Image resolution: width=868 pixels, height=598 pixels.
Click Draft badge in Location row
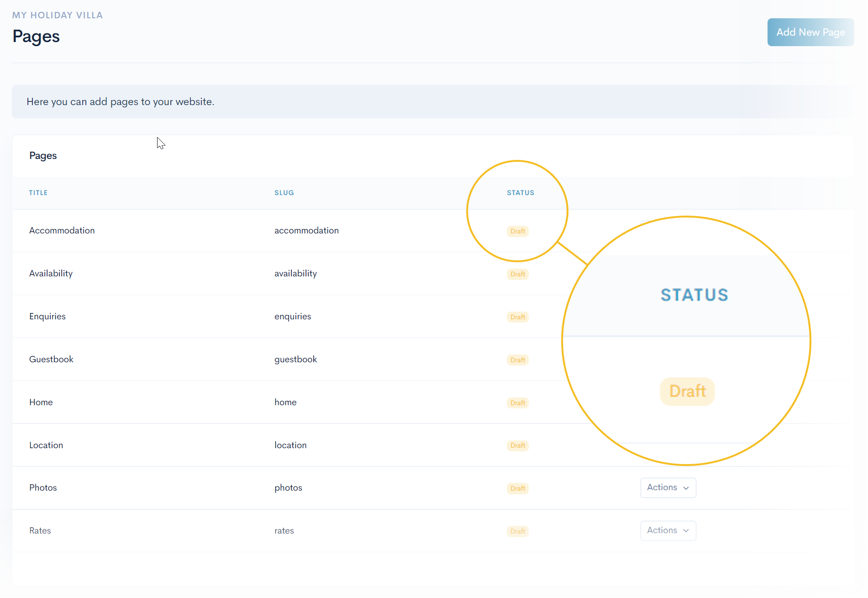[518, 445]
